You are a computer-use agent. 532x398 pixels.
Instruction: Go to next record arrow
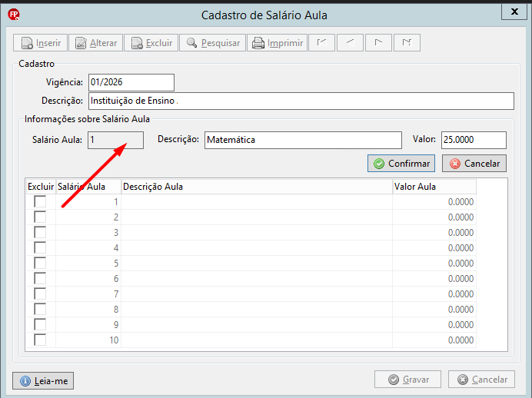click(379, 43)
